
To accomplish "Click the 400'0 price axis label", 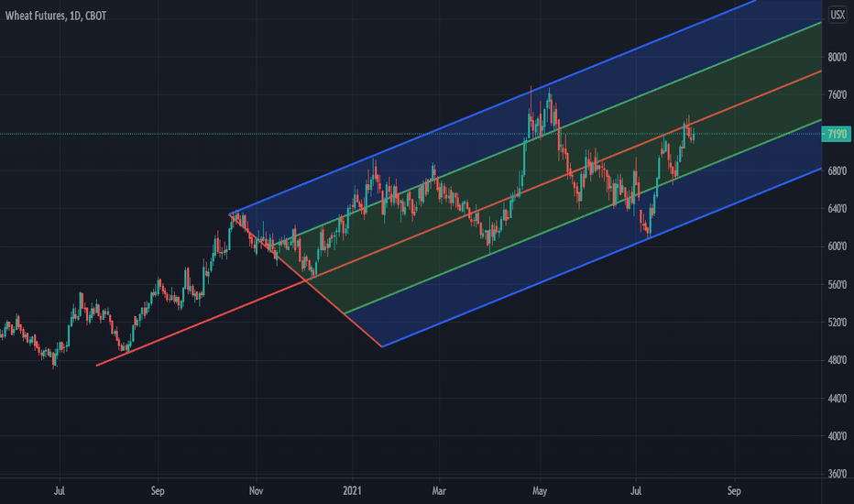I will pos(838,436).
